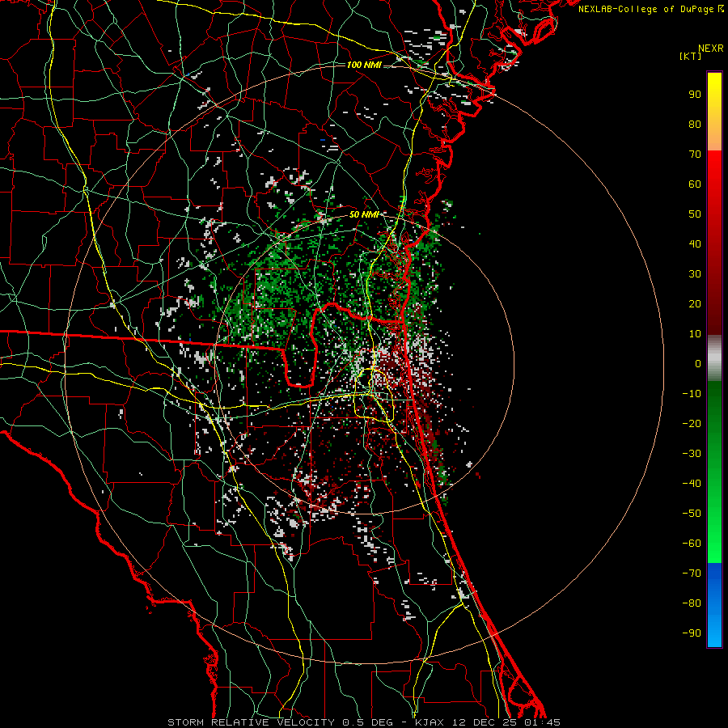Pick the blue bottom segment of the color bar

tap(714, 605)
